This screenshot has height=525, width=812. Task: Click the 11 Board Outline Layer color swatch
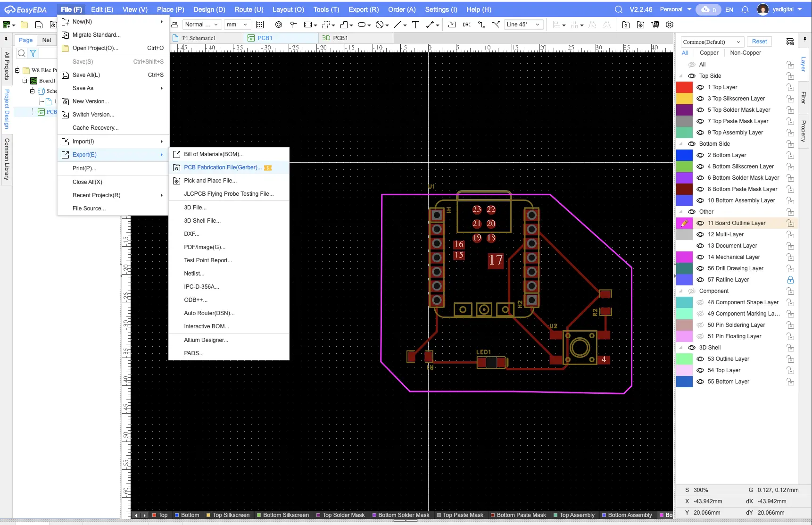(x=684, y=223)
